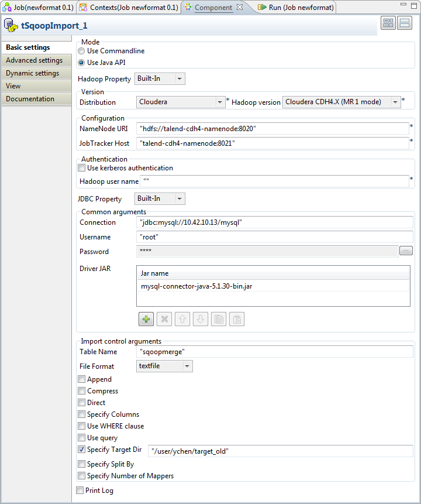
Task: Switch to the Run (Job newformat) tab
Action: (x=296, y=8)
